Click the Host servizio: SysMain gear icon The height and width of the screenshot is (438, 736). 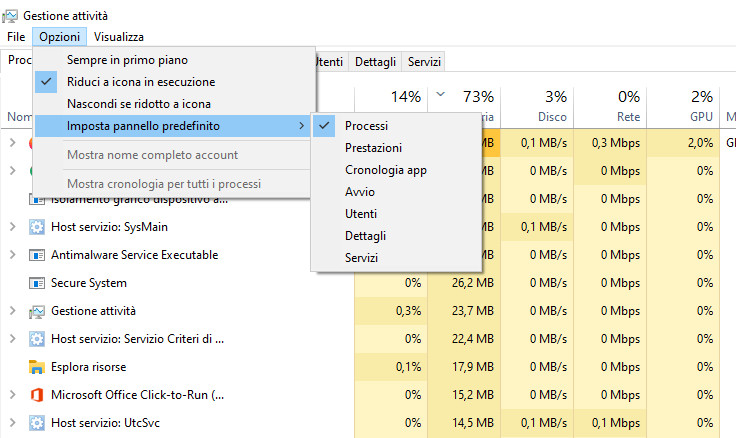37,227
